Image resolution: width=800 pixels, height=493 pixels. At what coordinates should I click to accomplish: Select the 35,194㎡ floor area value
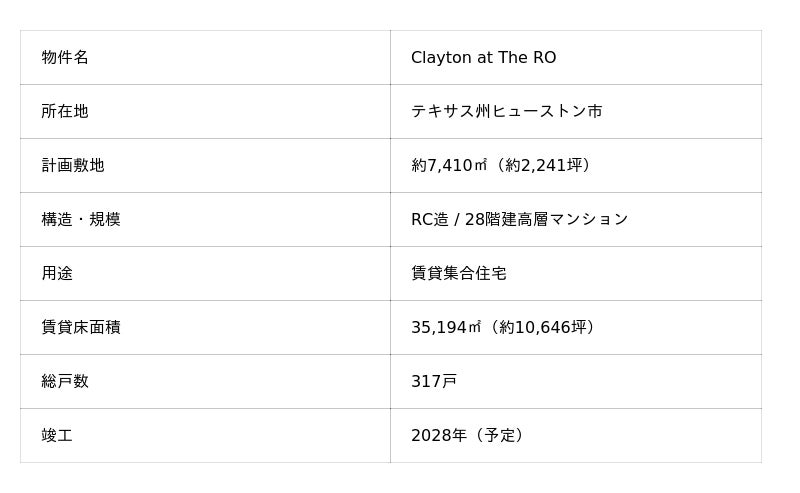coord(446,328)
